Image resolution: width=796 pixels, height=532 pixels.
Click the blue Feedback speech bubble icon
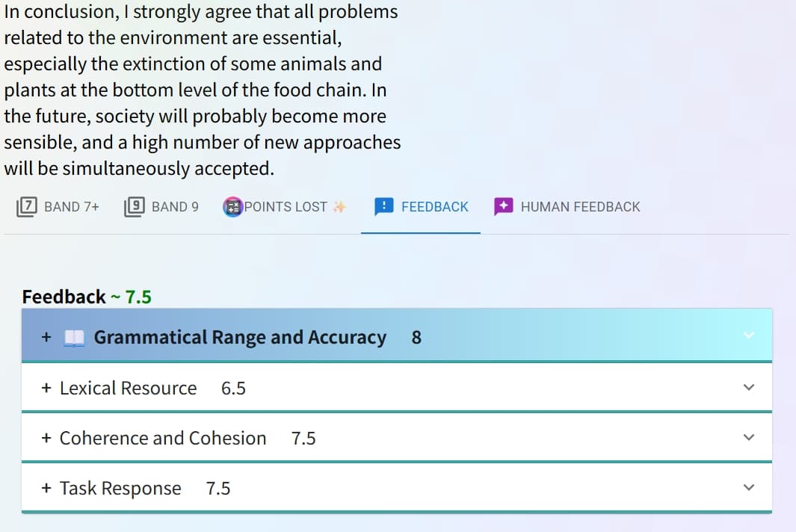click(383, 206)
